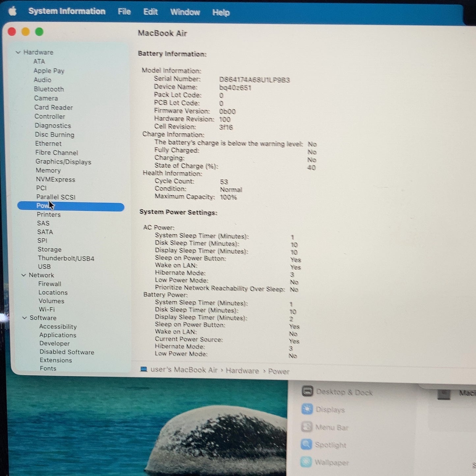Click the Condition value Normal
Screen dimensions: 476x476
coord(231,190)
